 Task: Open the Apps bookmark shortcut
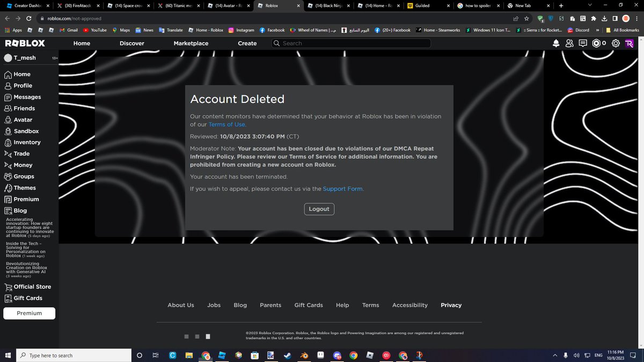13,30
